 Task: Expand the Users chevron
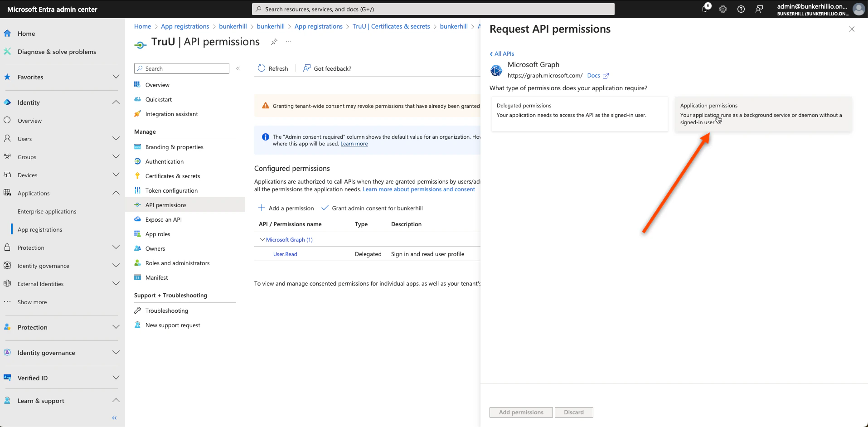click(116, 138)
